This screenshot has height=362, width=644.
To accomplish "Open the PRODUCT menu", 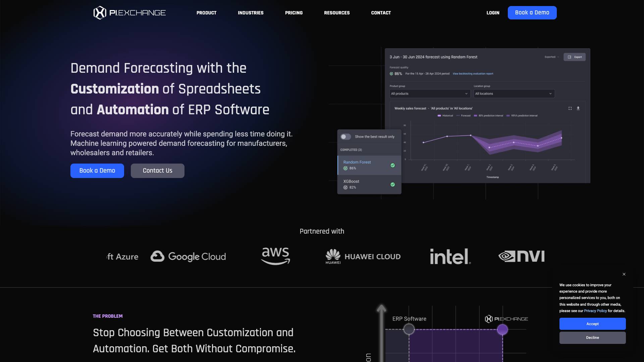I will (x=206, y=13).
